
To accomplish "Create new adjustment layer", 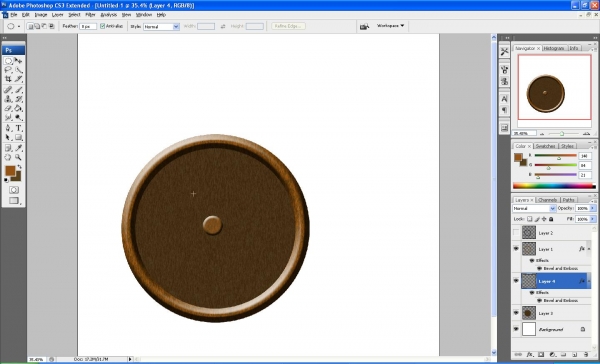I will pyautogui.click(x=553, y=355).
